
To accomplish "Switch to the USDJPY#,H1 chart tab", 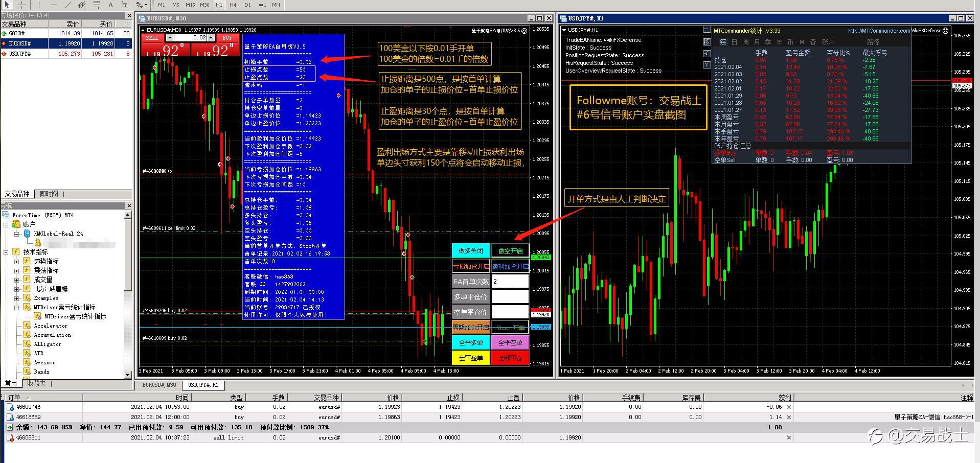I will pyautogui.click(x=203, y=385).
